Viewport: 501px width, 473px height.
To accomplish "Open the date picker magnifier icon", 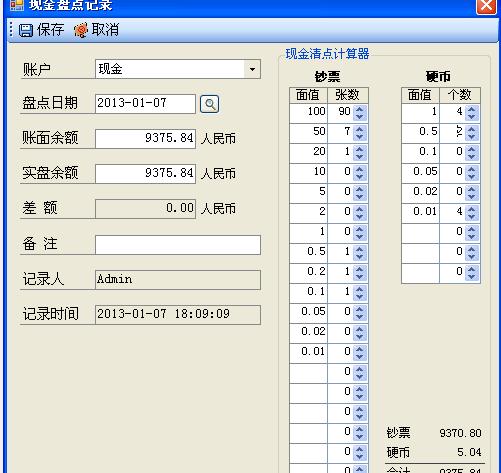I will coord(209,104).
